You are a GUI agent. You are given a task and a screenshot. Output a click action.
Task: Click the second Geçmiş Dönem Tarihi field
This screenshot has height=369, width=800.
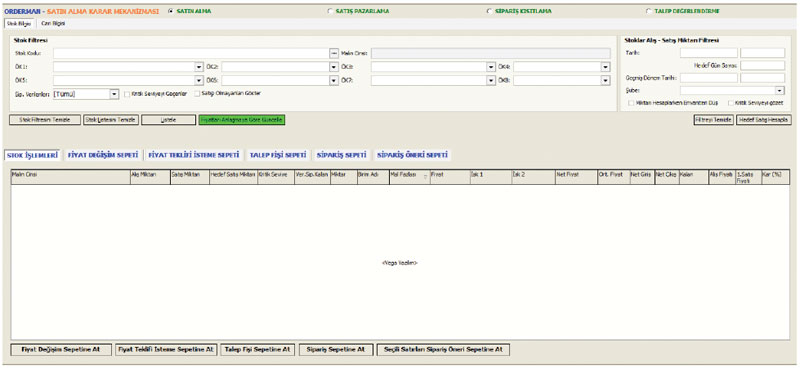click(763, 78)
